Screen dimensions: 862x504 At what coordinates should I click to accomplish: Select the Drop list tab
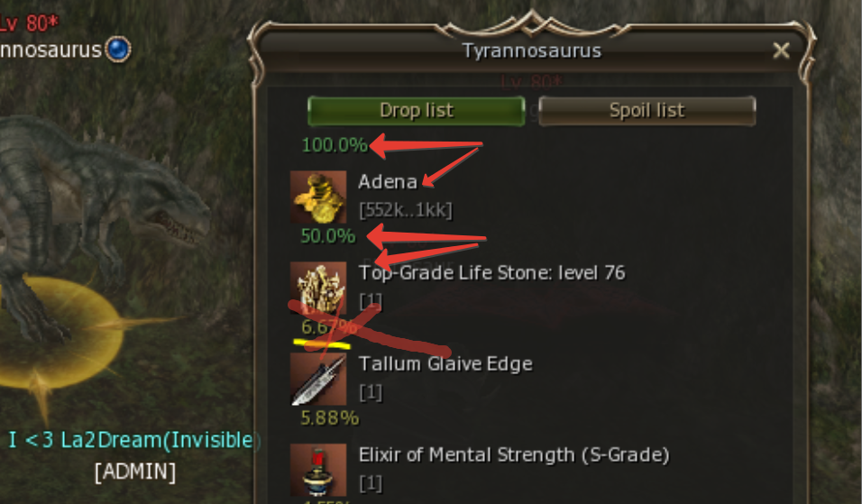coord(417,111)
